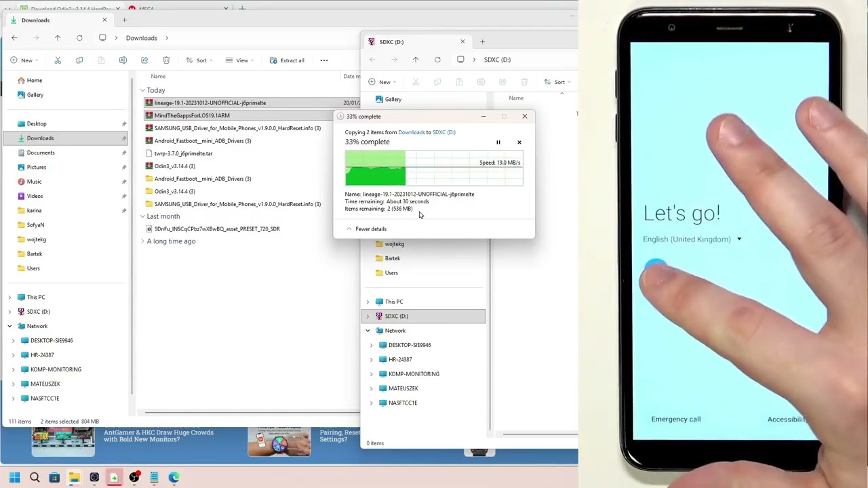Click Rename icon in Downloads toolbar

pos(123,60)
